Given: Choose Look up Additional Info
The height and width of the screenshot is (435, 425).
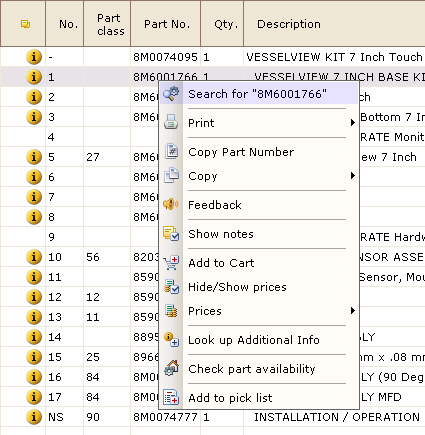Looking at the screenshot, I should pyautogui.click(x=254, y=340).
